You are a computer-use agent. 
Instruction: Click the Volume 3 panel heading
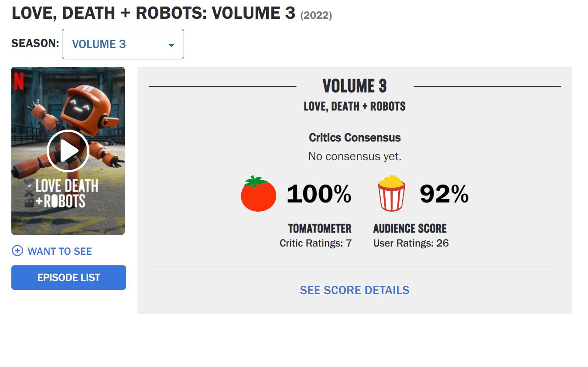click(x=355, y=86)
